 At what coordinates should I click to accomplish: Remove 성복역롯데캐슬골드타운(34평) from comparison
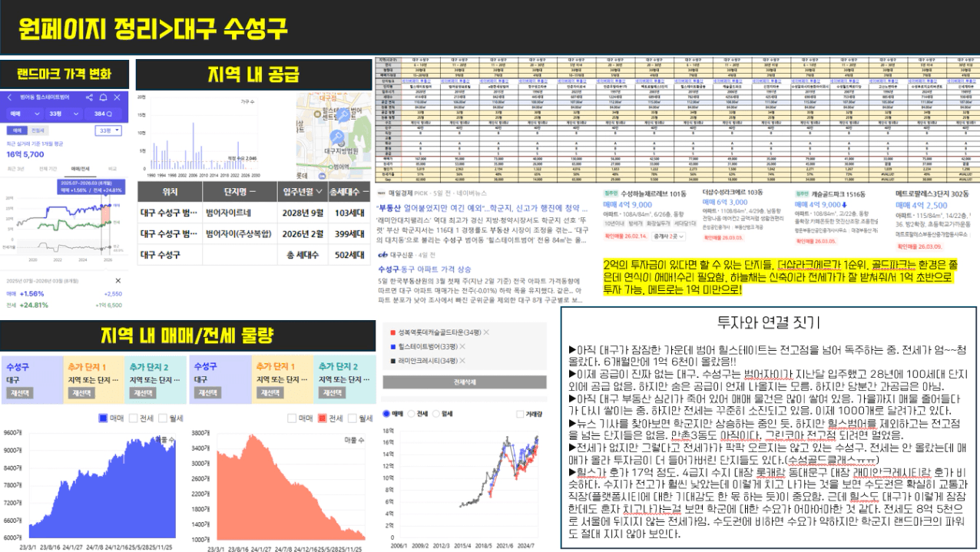pyautogui.click(x=486, y=332)
